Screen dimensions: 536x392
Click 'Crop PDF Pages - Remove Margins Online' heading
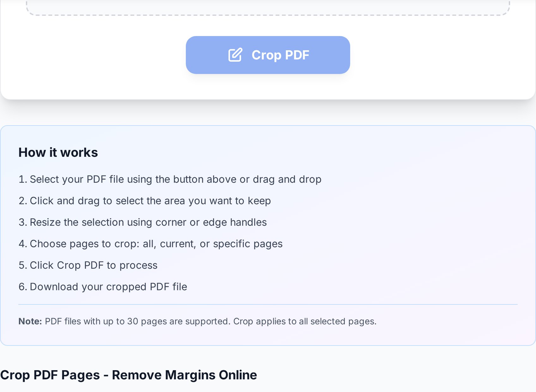point(129,375)
